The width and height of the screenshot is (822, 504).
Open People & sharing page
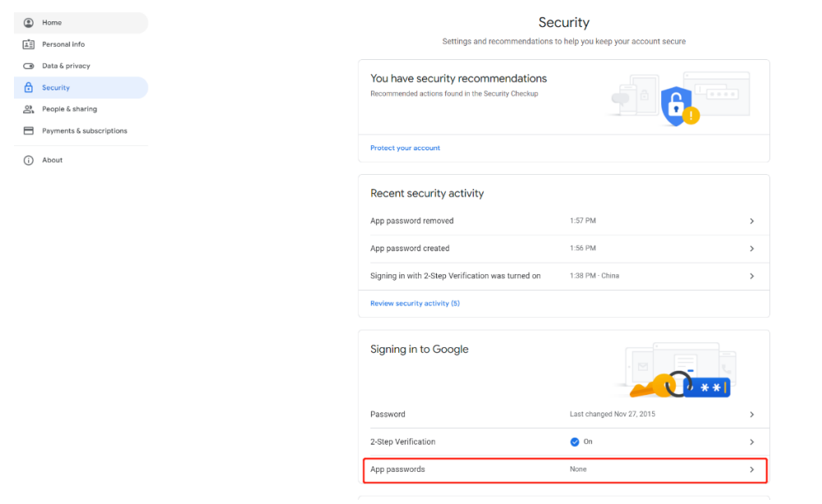(80, 109)
